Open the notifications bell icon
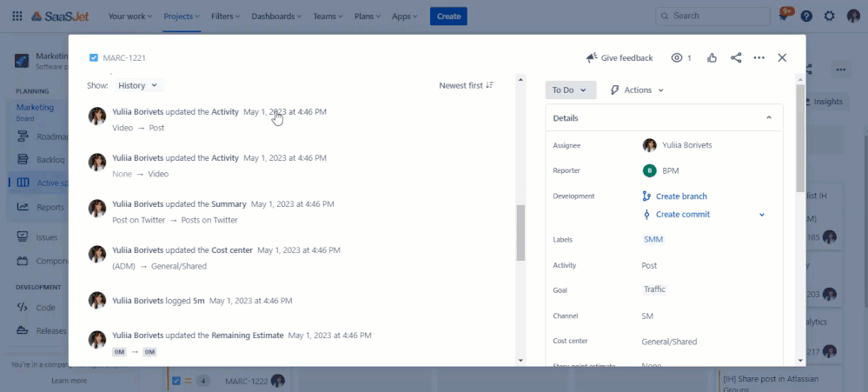 pyautogui.click(x=784, y=16)
